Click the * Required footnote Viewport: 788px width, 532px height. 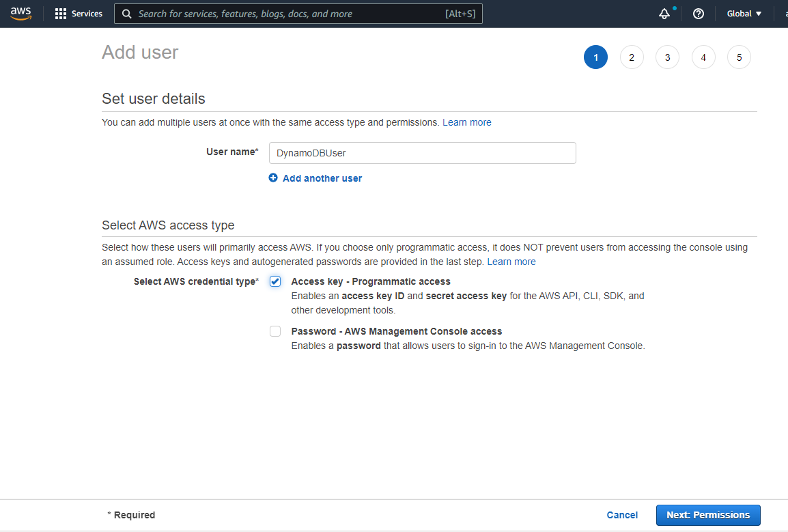(x=131, y=515)
